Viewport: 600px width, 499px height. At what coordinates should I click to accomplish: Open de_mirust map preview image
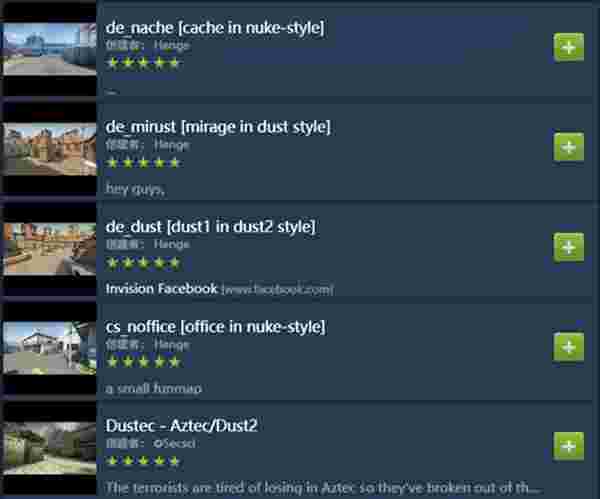(x=49, y=149)
